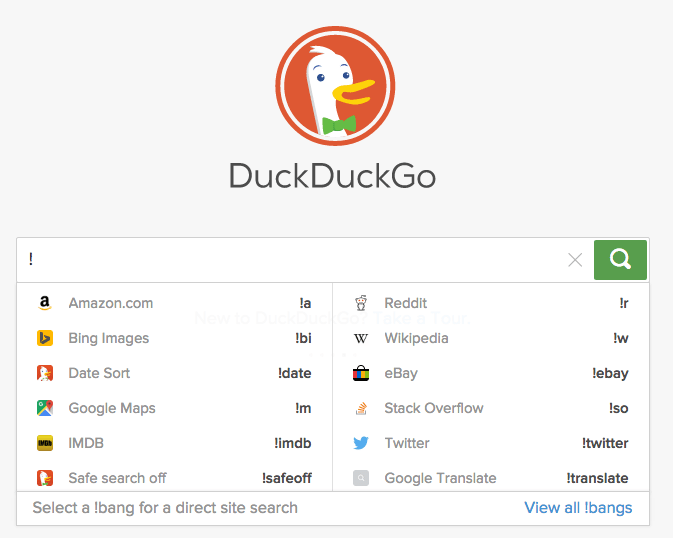Click the !translate shortcut text
This screenshot has width=673, height=538.
[597, 478]
